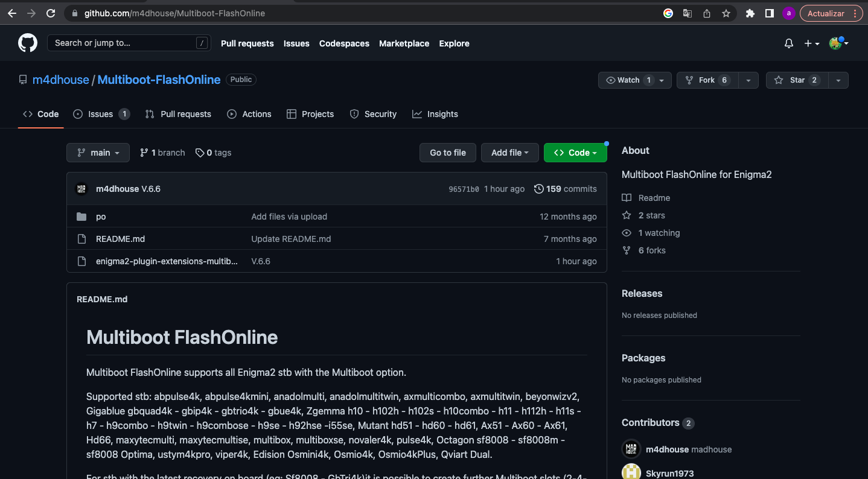Open the browser extensions puzzle icon
This screenshot has height=479, width=868.
[750, 13]
